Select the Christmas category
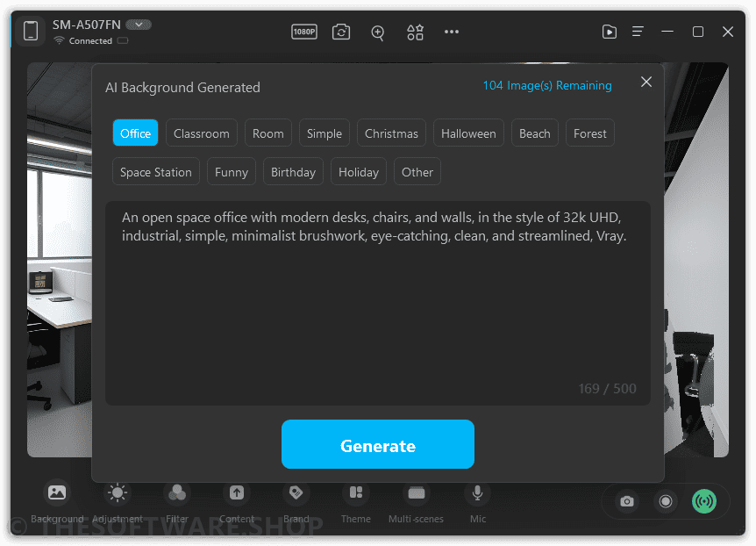 click(x=391, y=133)
